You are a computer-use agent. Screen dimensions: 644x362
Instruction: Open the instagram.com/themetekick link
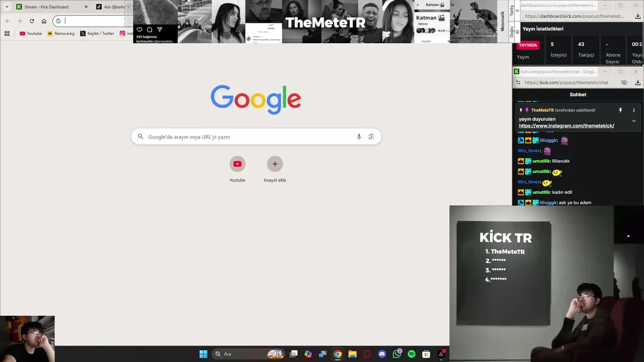click(567, 126)
